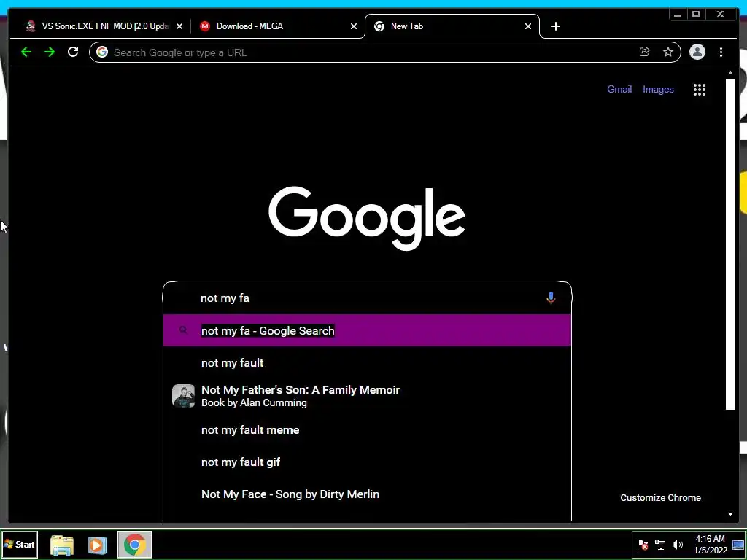747x560 pixels.
Task: Go back with the green back arrow
Action: [x=26, y=52]
